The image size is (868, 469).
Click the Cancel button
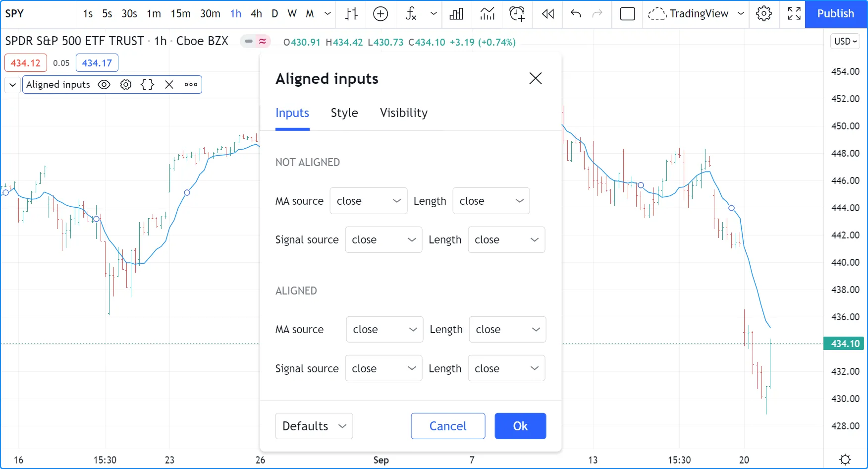(447, 426)
